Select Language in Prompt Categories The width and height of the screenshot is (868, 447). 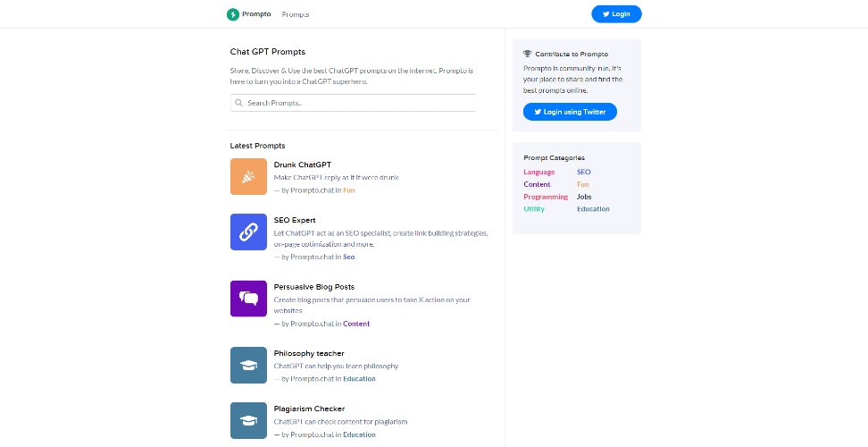click(x=539, y=173)
